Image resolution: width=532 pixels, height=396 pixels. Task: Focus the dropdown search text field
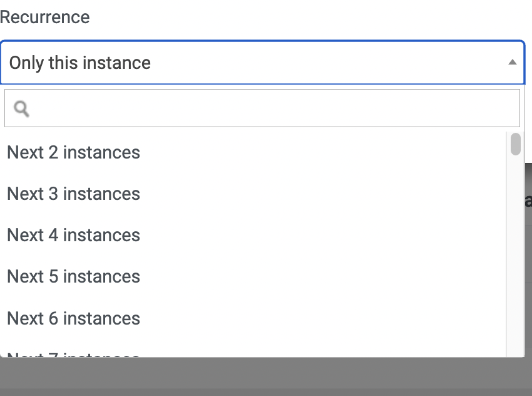(x=262, y=108)
